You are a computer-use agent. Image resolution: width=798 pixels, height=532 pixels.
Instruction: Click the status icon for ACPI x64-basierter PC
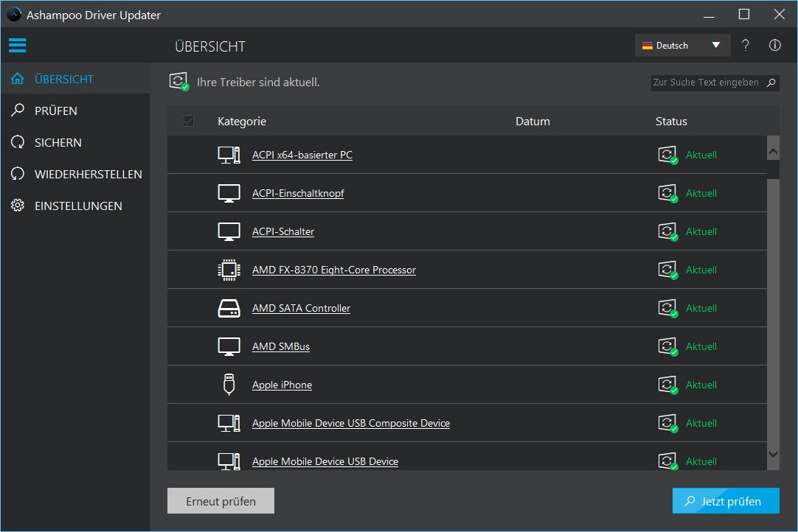tap(667, 155)
